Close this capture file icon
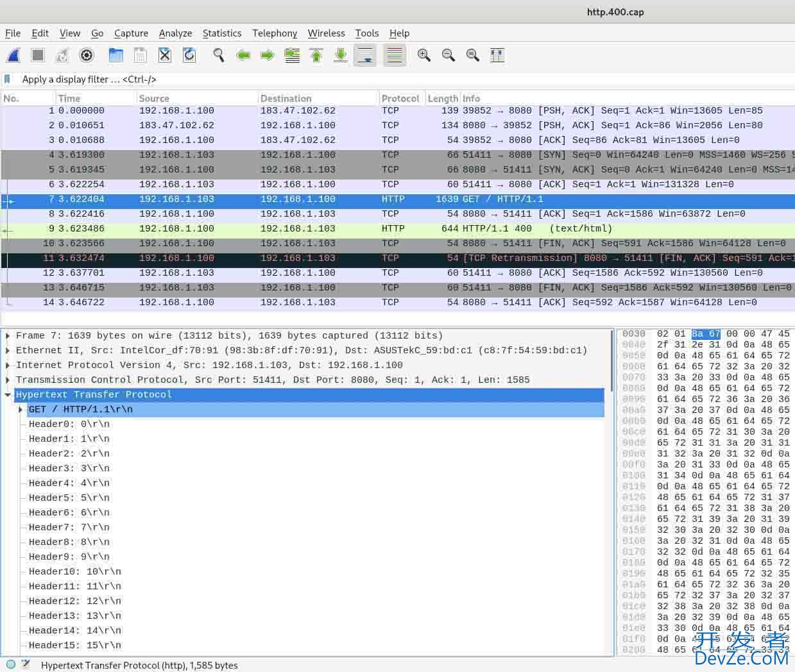The image size is (795, 672). click(x=165, y=56)
